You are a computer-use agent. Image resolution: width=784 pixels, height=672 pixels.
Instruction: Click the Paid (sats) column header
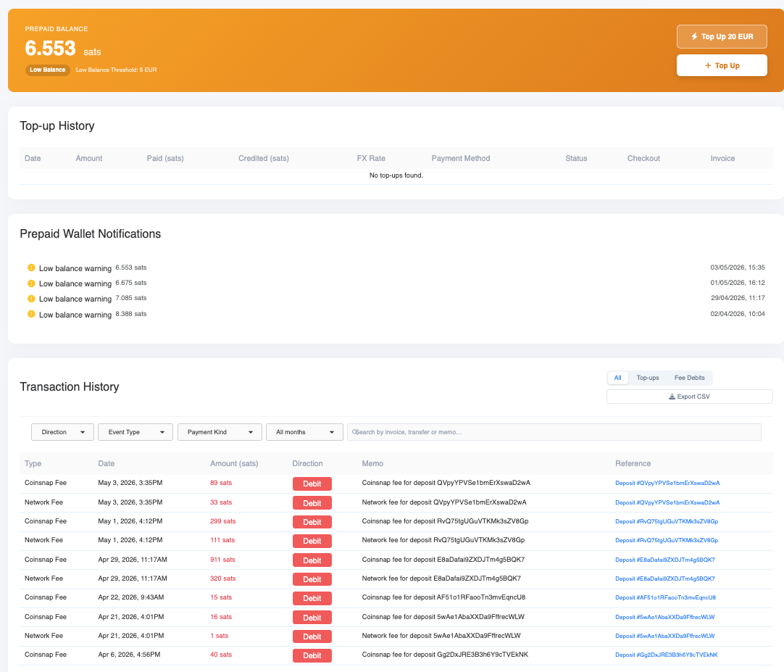[165, 158]
